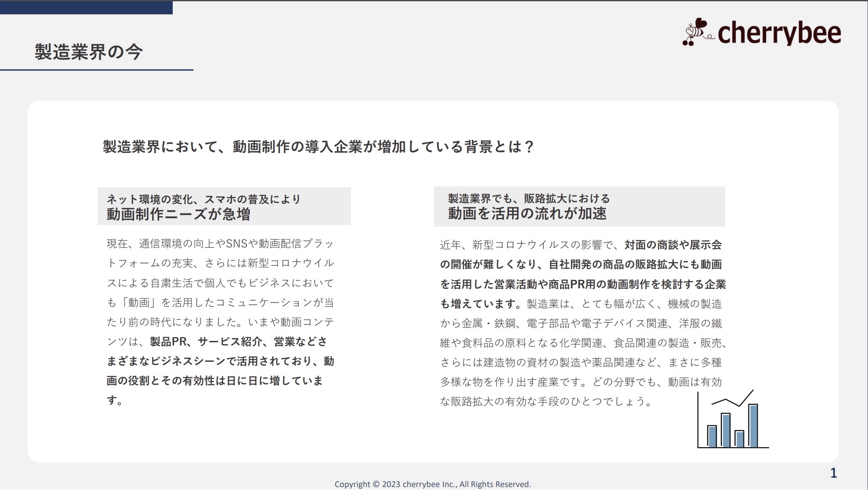Screen dimensions: 868x490
Task: Click the subheading 製造業界でも、販路拡大における
Action: (529, 198)
